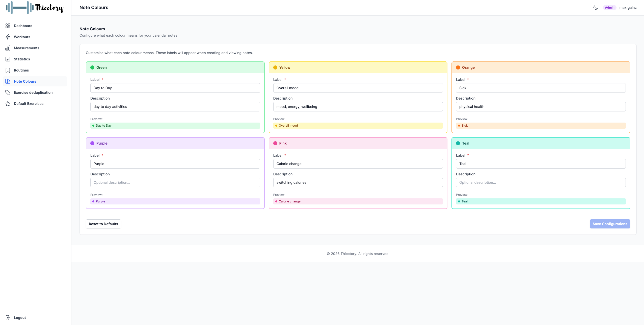This screenshot has height=325, width=644.
Task: Select the Statistics bar-graph icon
Action: click(8, 59)
